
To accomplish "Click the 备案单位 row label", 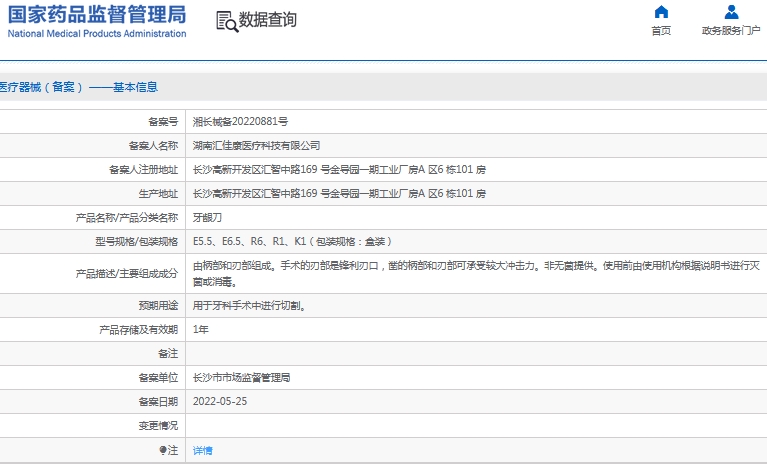I will coord(158,378).
